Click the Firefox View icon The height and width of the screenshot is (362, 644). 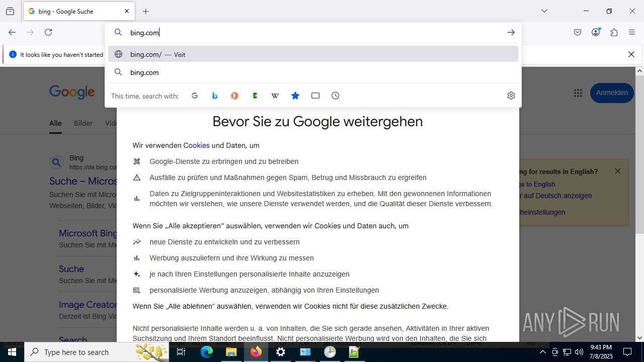pos(10,11)
